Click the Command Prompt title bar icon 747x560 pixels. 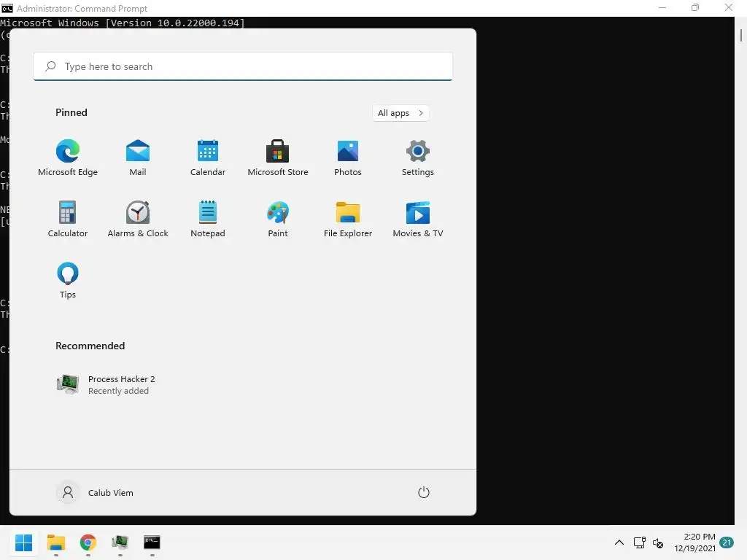coord(7,8)
